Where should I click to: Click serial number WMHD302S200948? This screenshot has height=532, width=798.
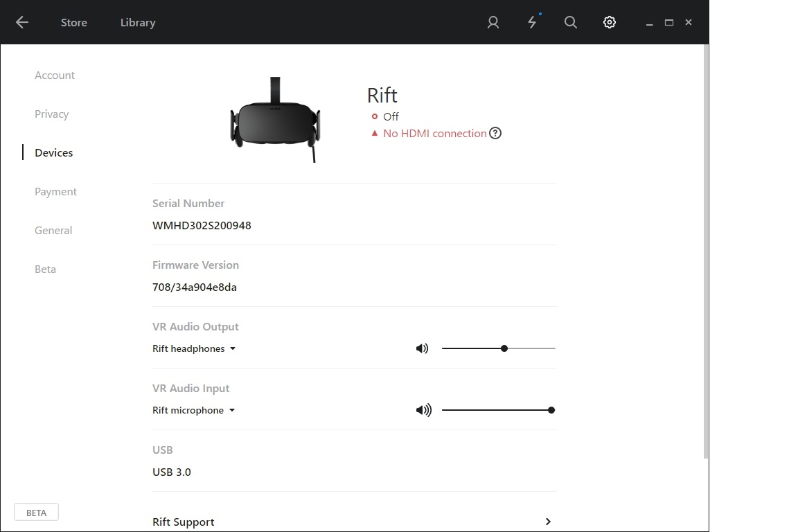pyautogui.click(x=202, y=226)
